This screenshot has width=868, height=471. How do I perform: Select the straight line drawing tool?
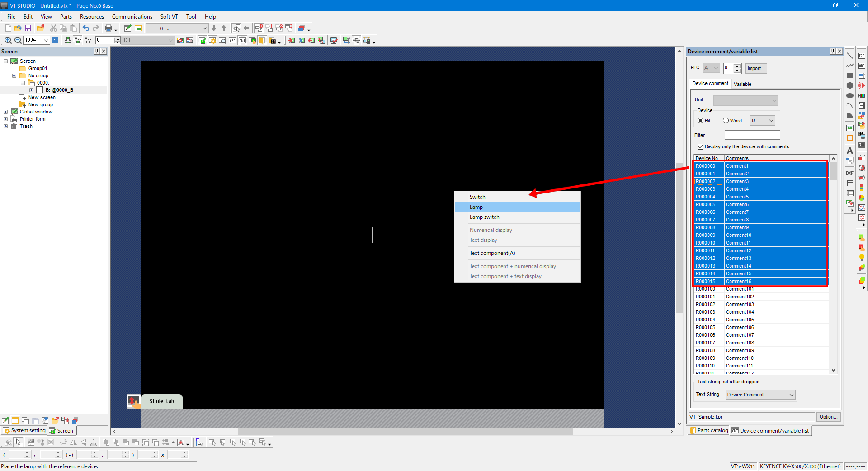(x=850, y=56)
